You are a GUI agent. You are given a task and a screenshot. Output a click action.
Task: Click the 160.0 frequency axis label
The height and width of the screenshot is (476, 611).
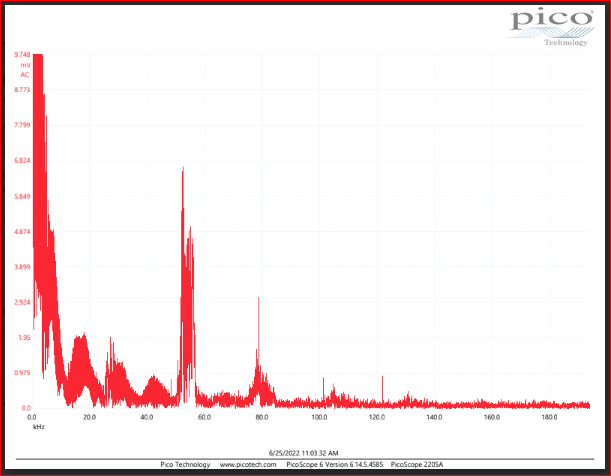pos(492,417)
